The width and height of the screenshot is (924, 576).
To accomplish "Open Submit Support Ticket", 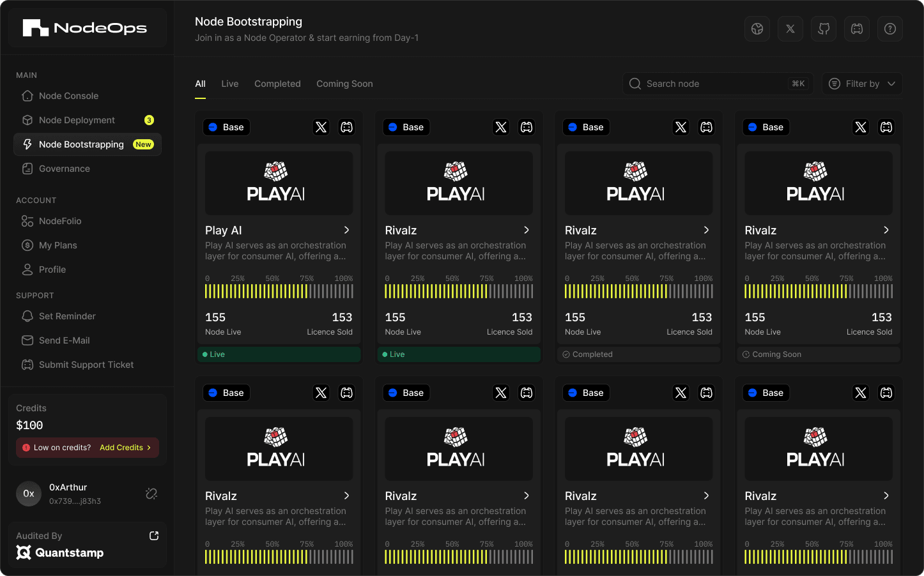I will point(88,365).
